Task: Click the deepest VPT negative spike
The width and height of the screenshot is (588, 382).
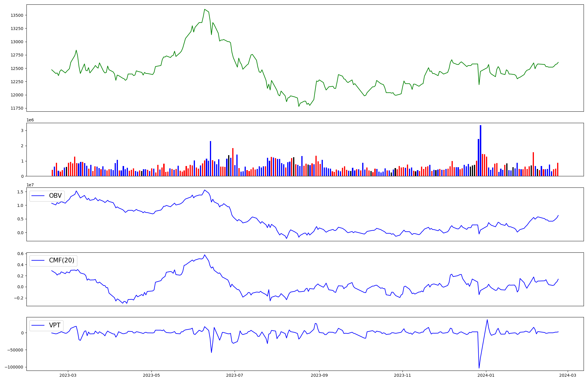Action: point(479,368)
